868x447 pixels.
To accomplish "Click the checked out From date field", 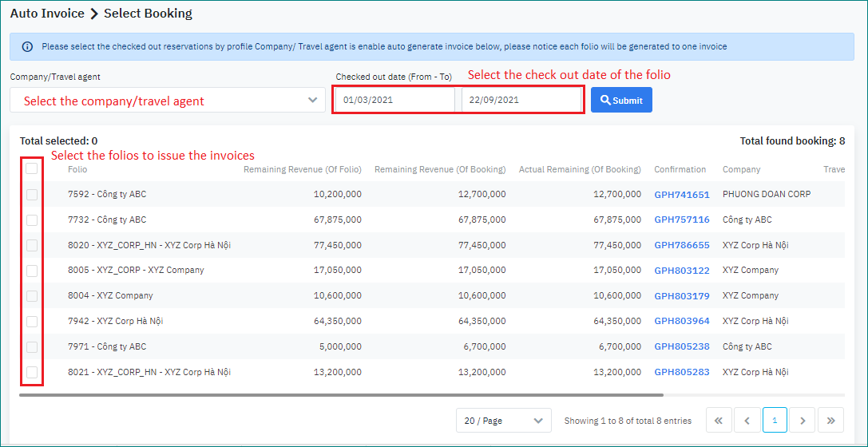I will (x=394, y=101).
